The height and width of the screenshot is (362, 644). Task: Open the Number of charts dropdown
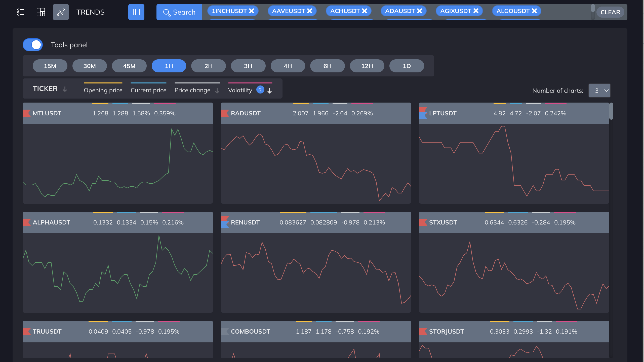tap(599, 90)
